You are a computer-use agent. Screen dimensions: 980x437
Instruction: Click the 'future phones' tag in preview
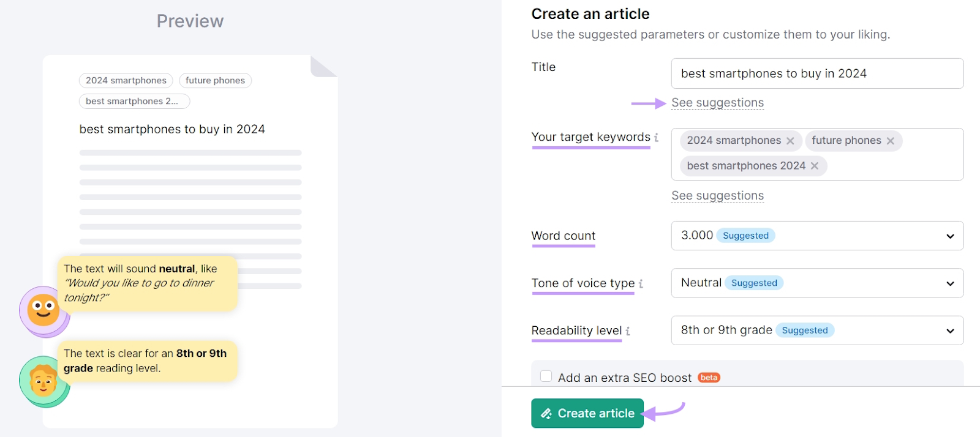pos(215,81)
